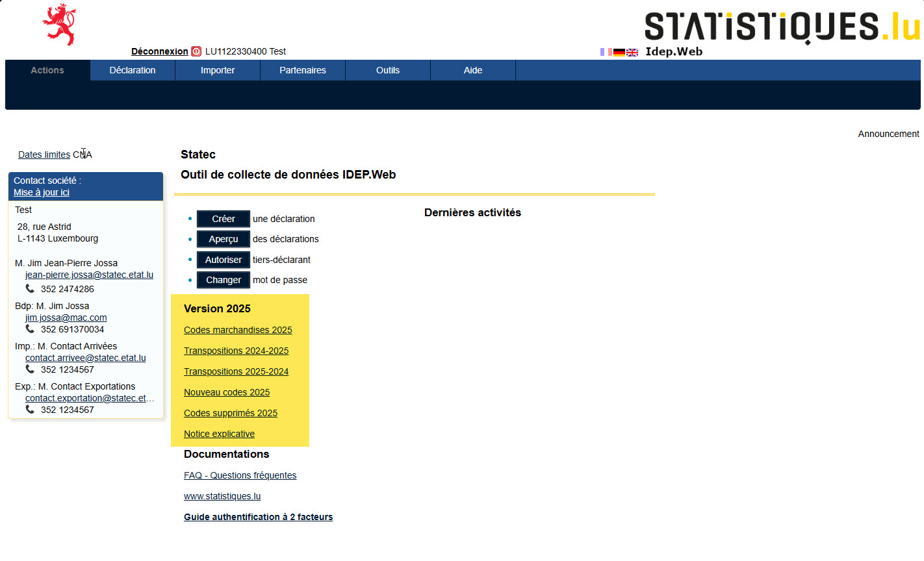Click Documentations heading
The width and height of the screenshot is (924, 561).
coord(226,454)
